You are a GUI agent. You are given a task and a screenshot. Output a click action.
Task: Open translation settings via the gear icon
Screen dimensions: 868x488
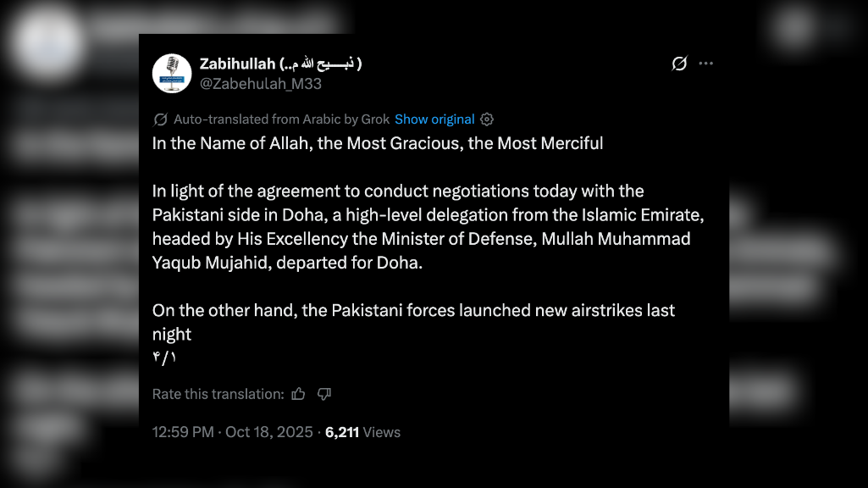[x=487, y=119]
